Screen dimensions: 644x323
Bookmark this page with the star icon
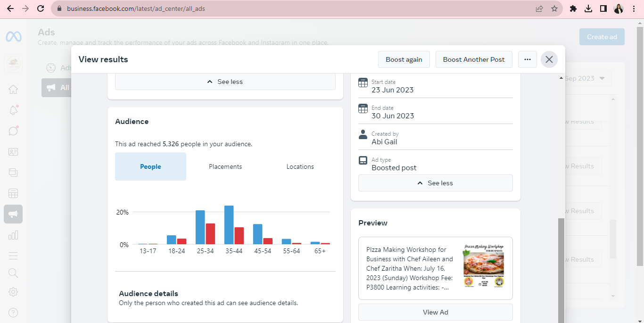tap(554, 8)
